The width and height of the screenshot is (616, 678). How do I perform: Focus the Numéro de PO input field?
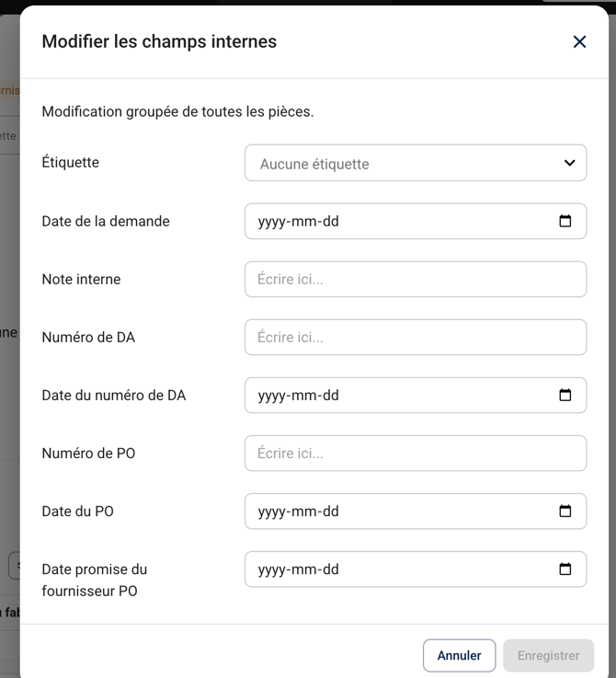415,453
